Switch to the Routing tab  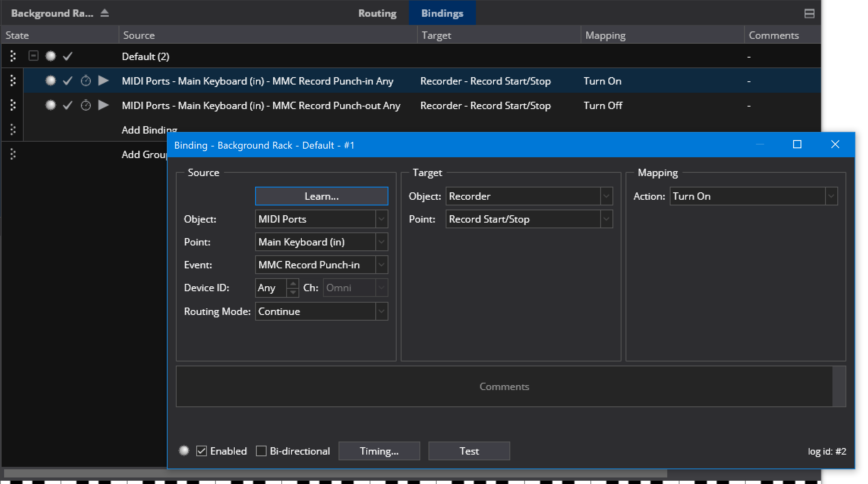[x=377, y=13]
